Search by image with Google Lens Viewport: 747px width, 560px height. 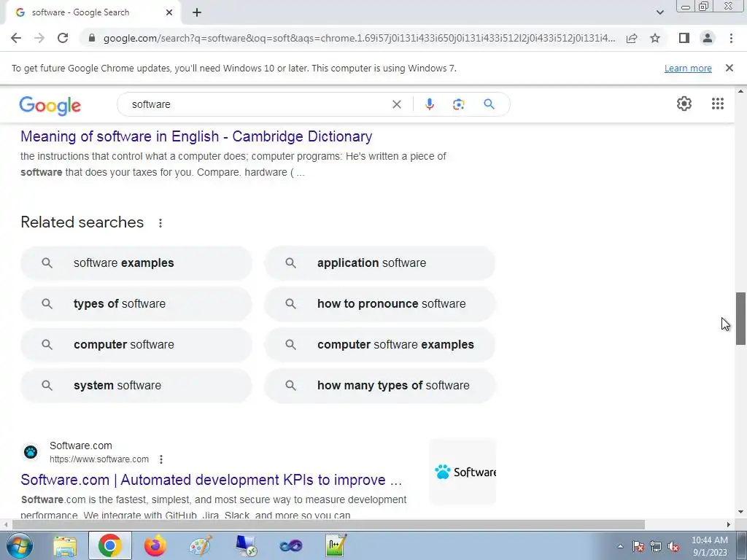click(x=458, y=104)
